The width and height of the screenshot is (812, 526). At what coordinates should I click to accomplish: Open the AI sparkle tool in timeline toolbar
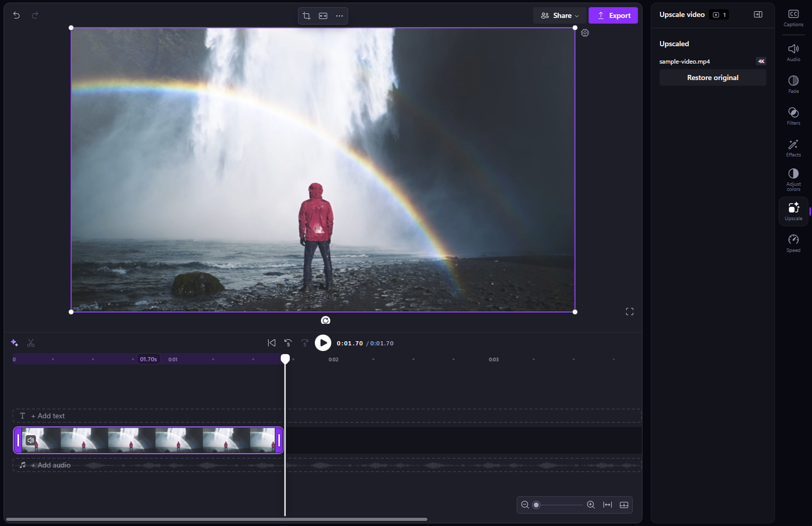[14, 343]
